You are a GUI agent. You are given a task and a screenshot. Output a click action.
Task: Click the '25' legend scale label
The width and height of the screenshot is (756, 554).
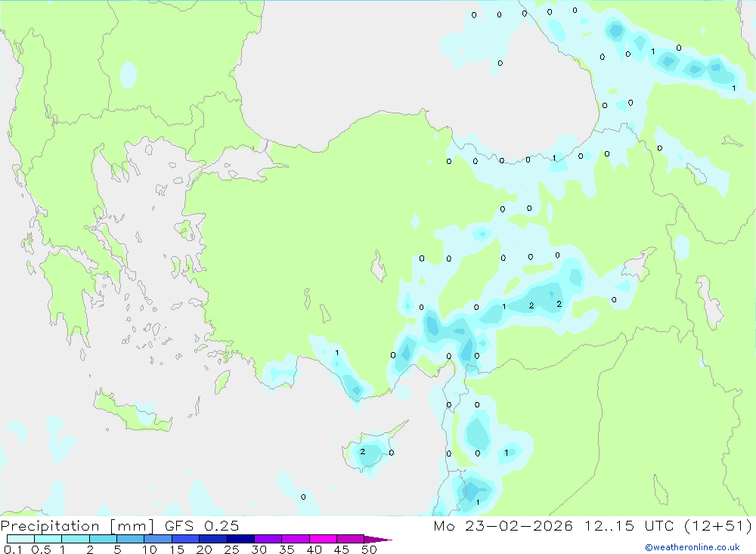[231, 549]
